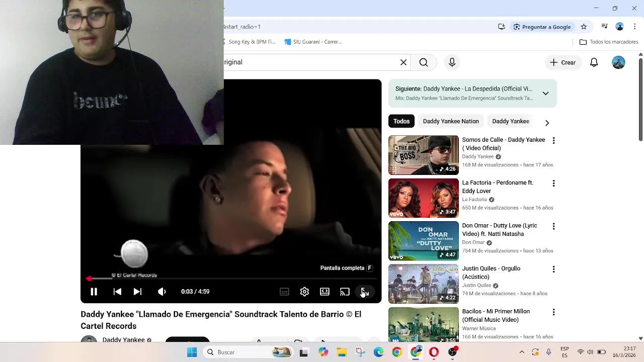Screen dimensions: 644x362
Task: Open the YouTube account avatar menu
Action: [618, 62]
